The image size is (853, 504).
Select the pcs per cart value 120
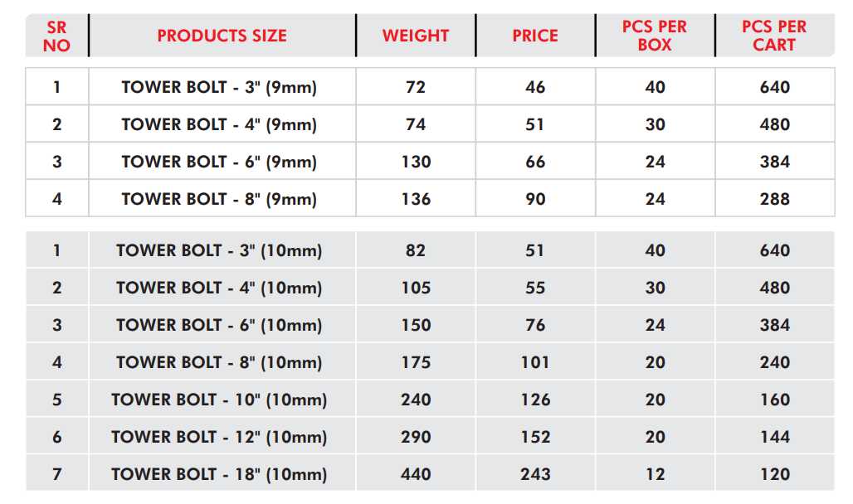point(774,474)
